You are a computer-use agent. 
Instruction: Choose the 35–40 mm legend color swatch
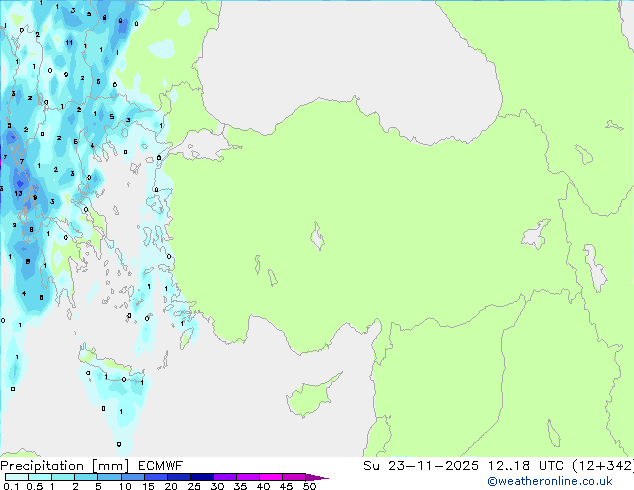pyautogui.click(x=247, y=477)
